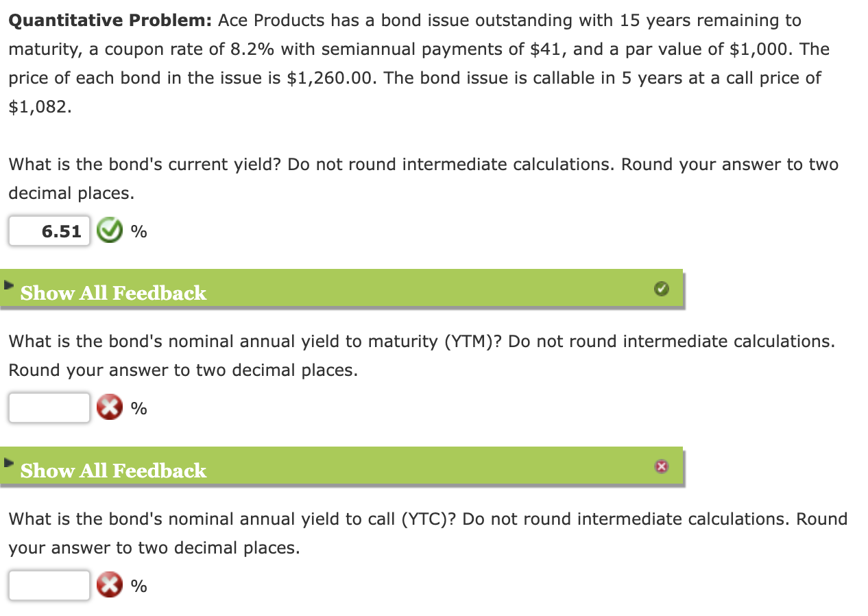This screenshot has height=616, width=868.
Task: Click the green checkmark beside 6.51
Action: (110, 231)
